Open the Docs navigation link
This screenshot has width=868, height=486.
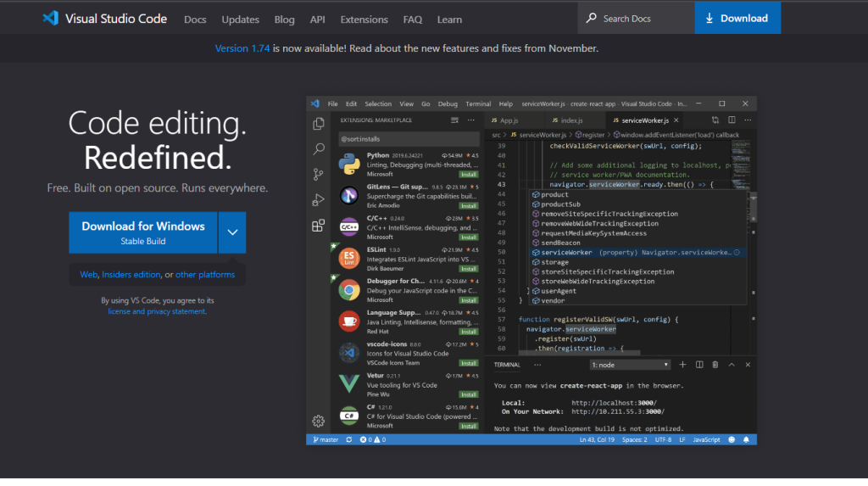[x=195, y=20]
